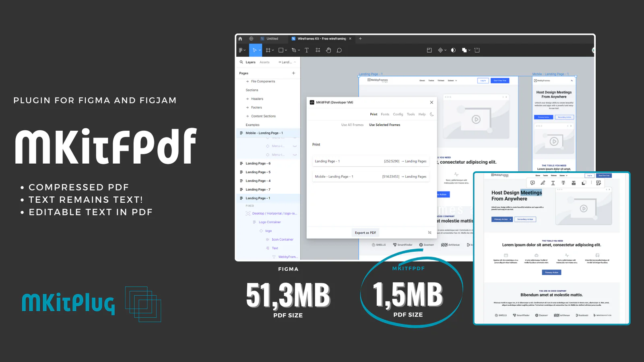Open the Headers page
644x362 pixels.
coord(257,99)
